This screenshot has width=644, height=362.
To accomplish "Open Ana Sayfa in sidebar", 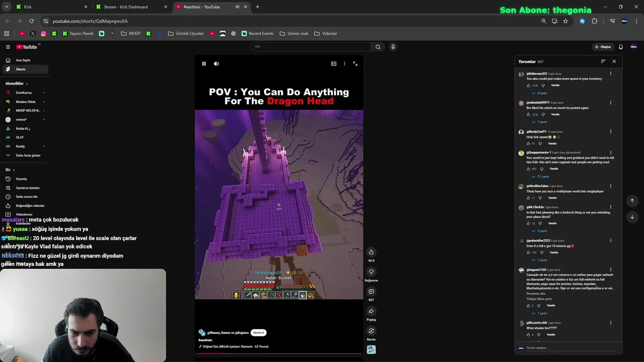I will 24,60.
